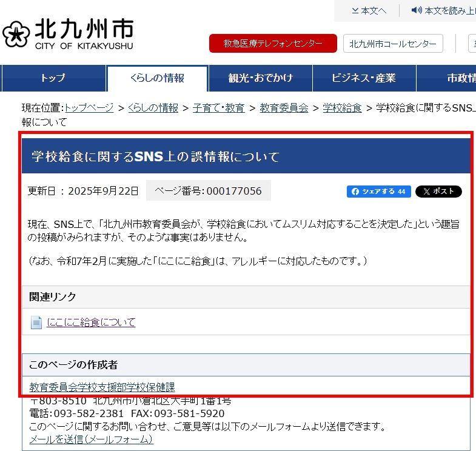The width and height of the screenshot is (476, 451).
Task: Click the Kitakyushu city flower logo
Action: tap(16, 35)
